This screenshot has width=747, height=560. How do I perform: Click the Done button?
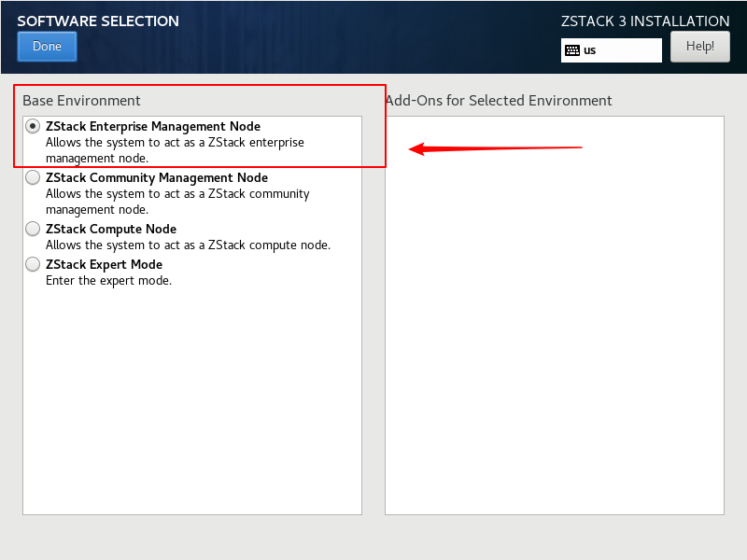tap(47, 47)
